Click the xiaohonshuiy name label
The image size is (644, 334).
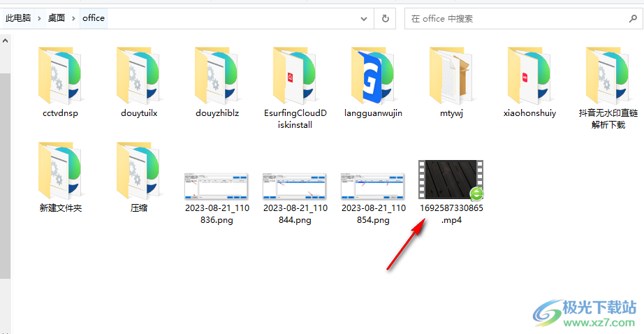pyautogui.click(x=529, y=113)
